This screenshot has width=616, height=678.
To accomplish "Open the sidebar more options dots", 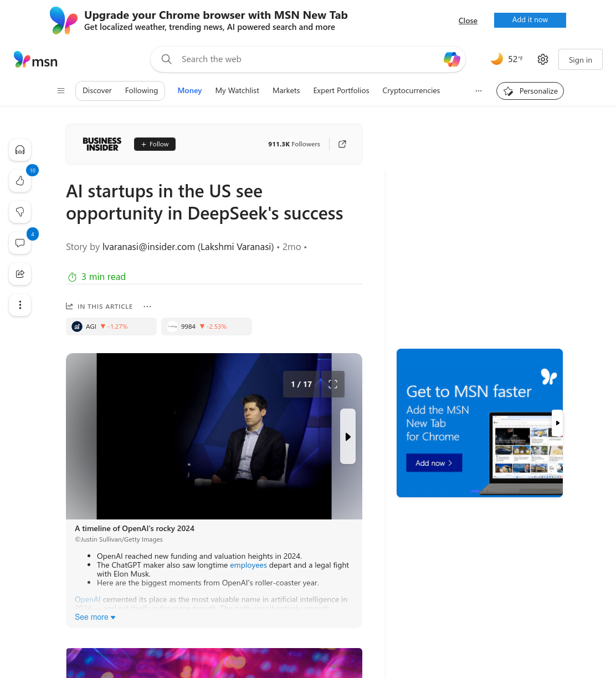I will coord(20,305).
